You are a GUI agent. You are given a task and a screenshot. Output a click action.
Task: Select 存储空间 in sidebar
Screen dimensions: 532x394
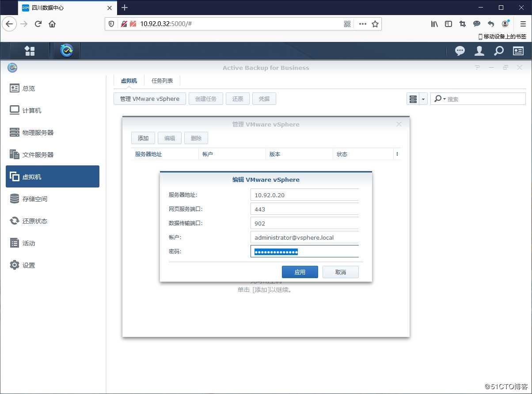(53, 199)
